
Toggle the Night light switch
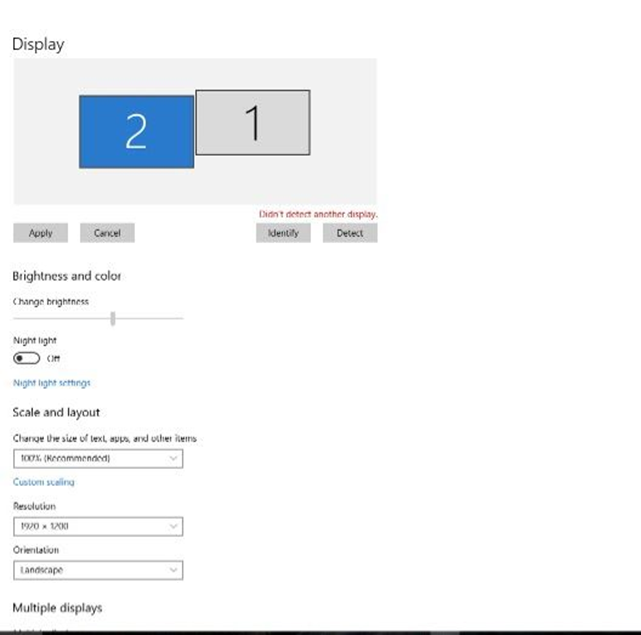26,358
